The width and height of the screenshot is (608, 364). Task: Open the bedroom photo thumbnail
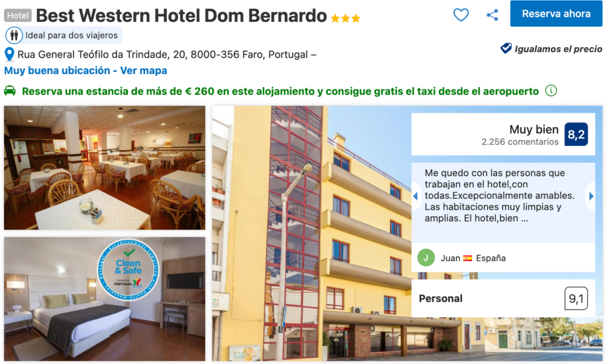click(x=104, y=299)
